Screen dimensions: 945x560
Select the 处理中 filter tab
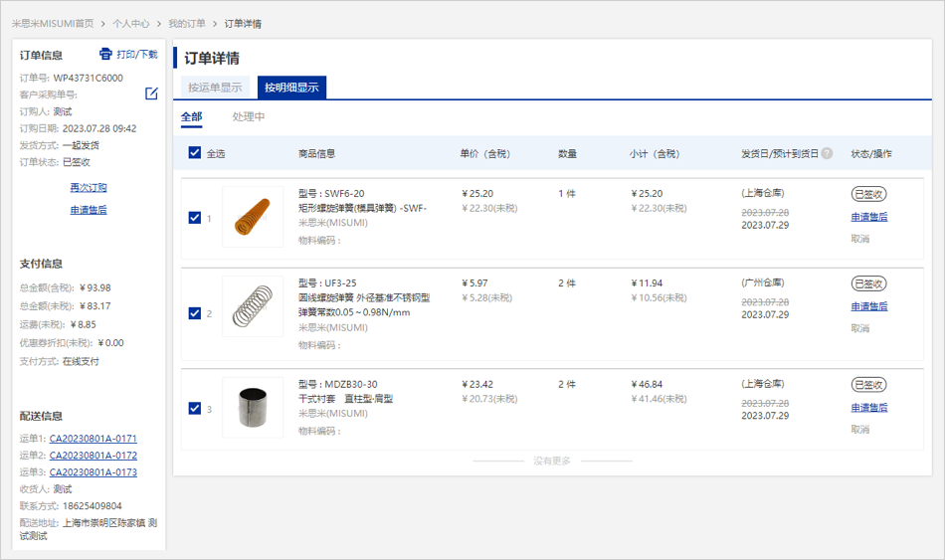(249, 117)
